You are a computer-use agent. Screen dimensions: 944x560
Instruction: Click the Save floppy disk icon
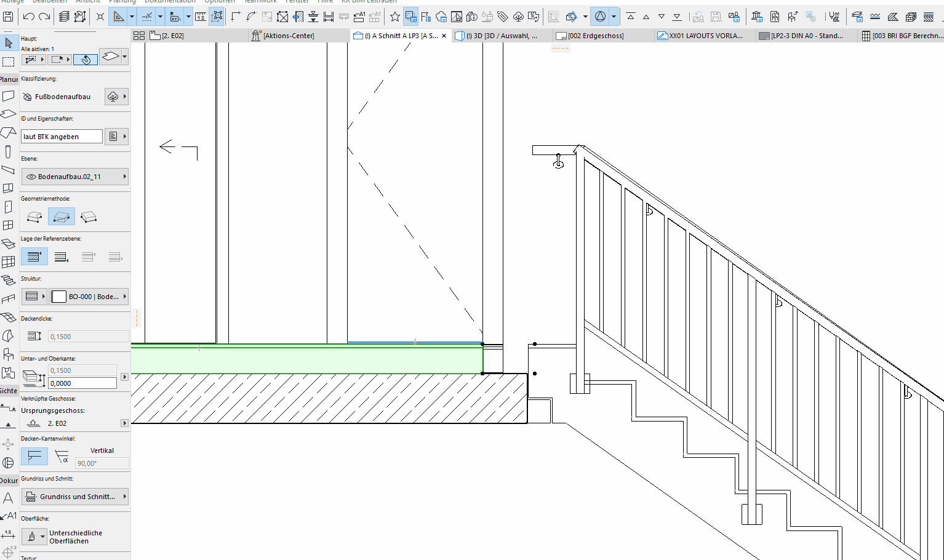9,17
